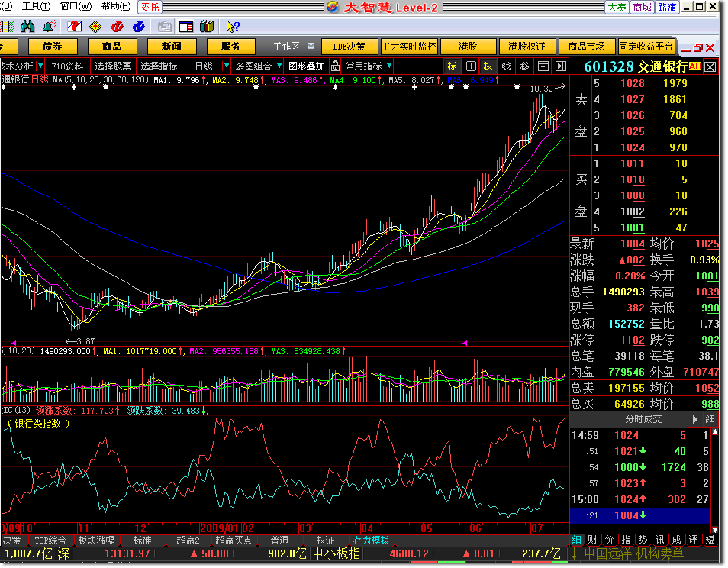Click the yellow diamond arrow icon
This screenshot has height=568, width=728.
(x=95, y=27)
